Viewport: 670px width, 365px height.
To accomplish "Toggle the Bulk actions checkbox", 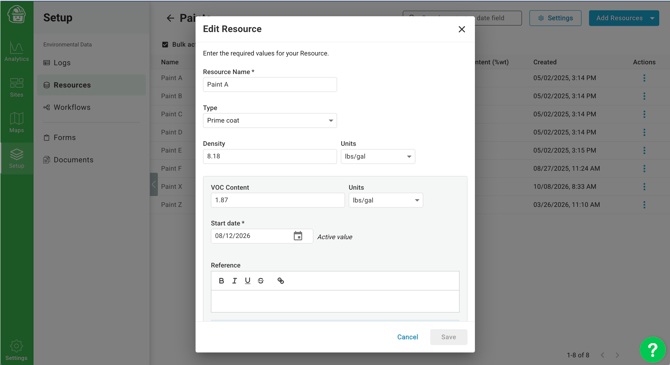I will (165, 44).
